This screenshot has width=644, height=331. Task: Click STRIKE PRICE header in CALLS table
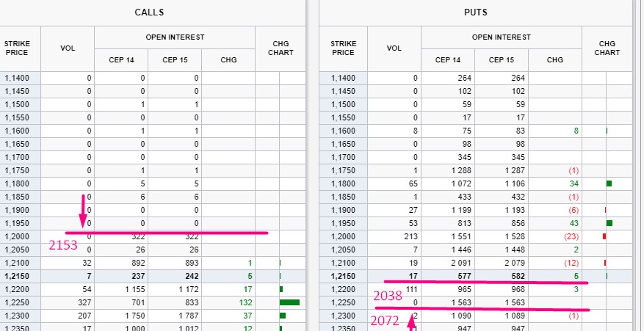coord(17,48)
